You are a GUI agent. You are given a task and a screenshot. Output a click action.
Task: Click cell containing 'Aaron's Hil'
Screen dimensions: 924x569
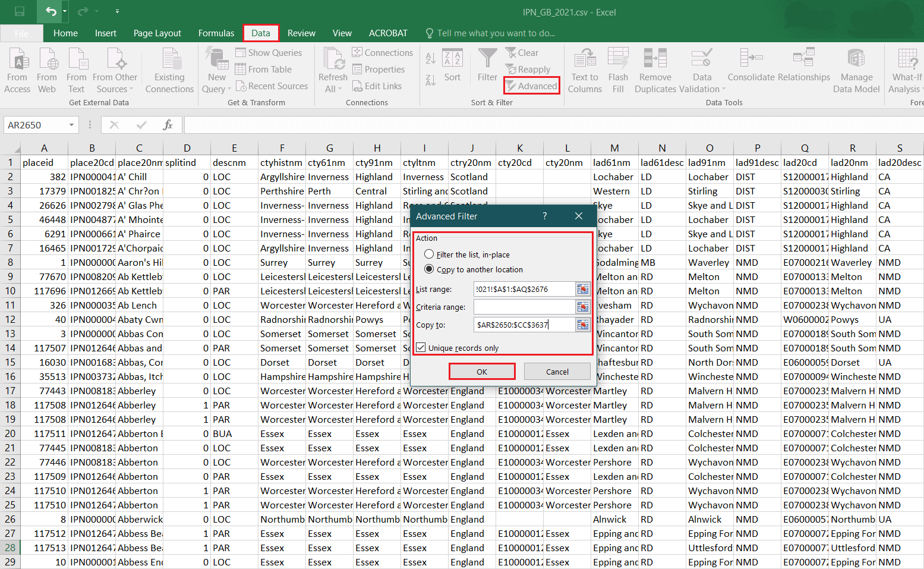(x=140, y=262)
